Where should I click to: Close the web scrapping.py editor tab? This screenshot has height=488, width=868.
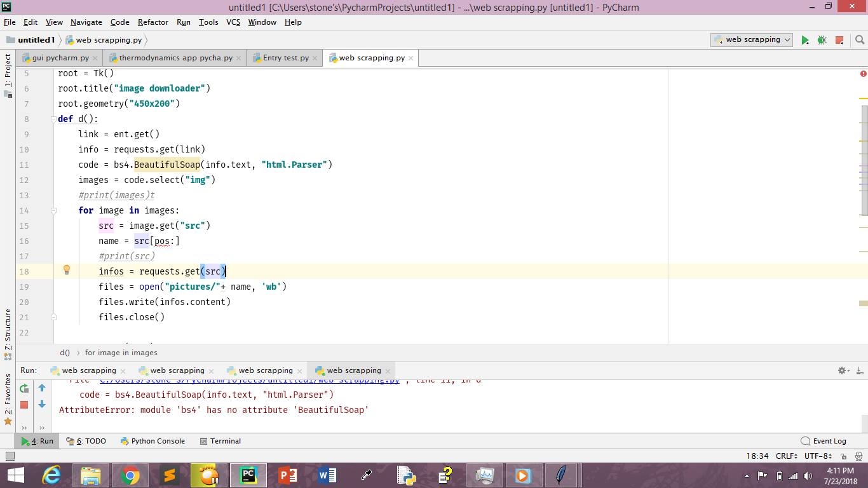(411, 58)
